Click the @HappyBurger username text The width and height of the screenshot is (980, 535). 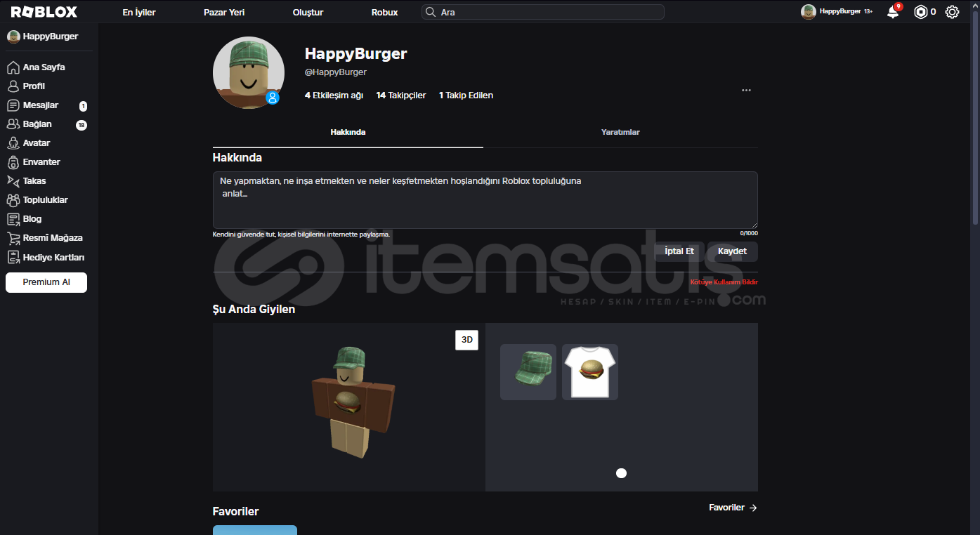click(x=336, y=72)
